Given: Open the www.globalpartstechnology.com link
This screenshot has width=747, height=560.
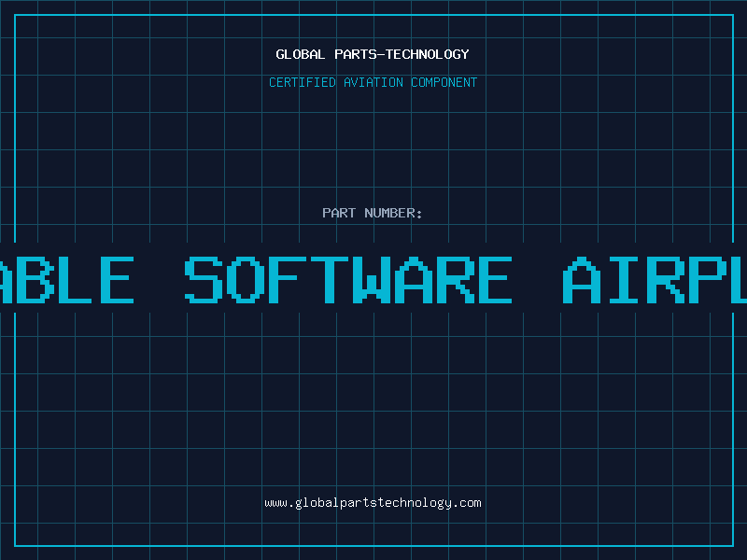Looking at the screenshot, I should pos(373,503).
